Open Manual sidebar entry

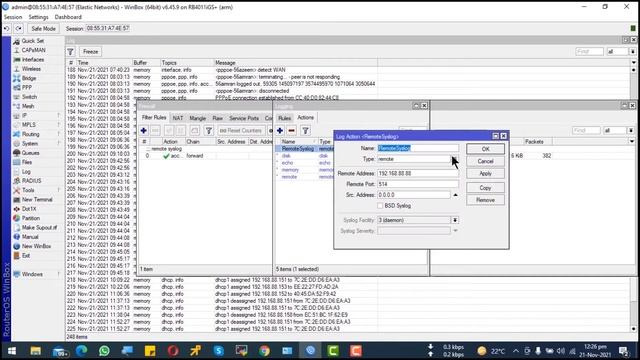click(30, 237)
